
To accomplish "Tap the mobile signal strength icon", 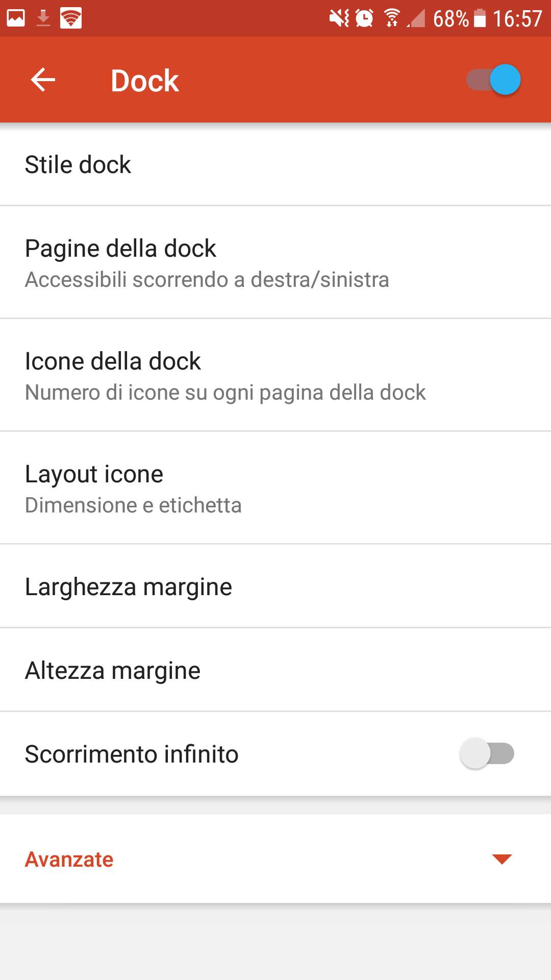I will click(x=417, y=18).
